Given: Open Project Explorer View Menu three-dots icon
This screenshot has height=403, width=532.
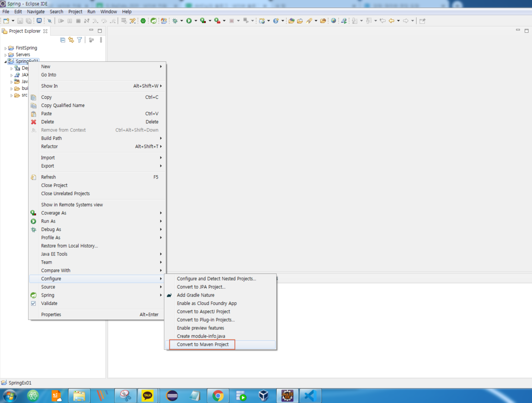Looking at the screenshot, I should pos(101,40).
